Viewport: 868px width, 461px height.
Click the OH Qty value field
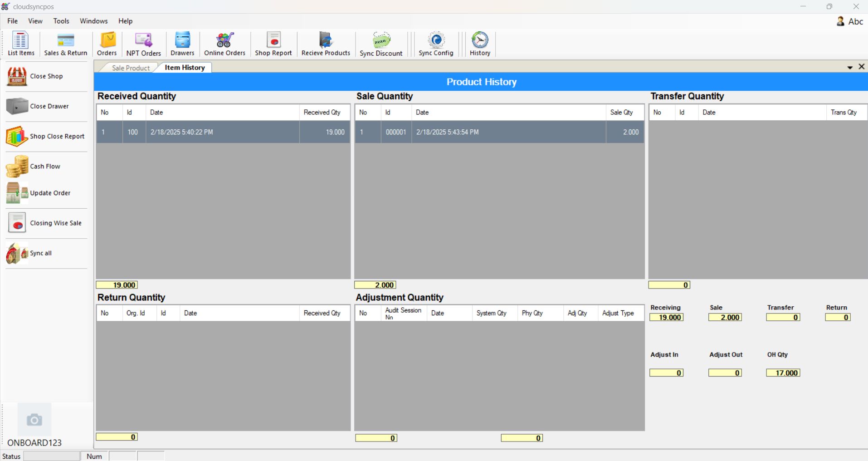coord(783,373)
